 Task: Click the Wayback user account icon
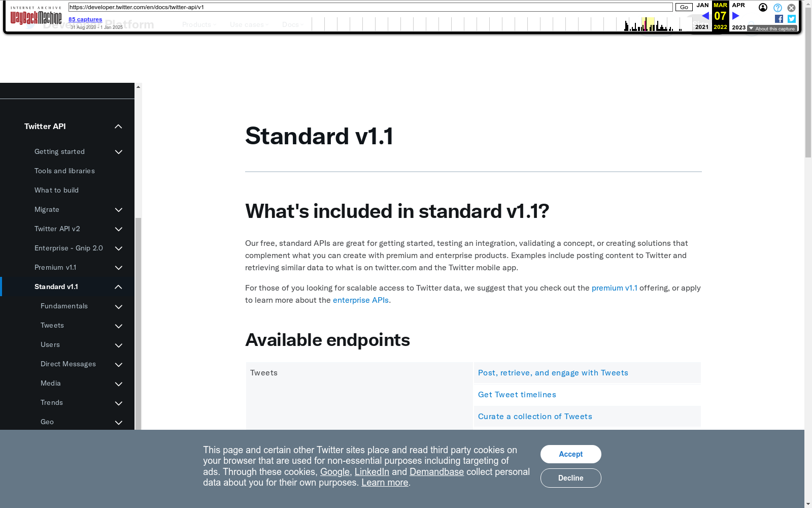point(763,8)
